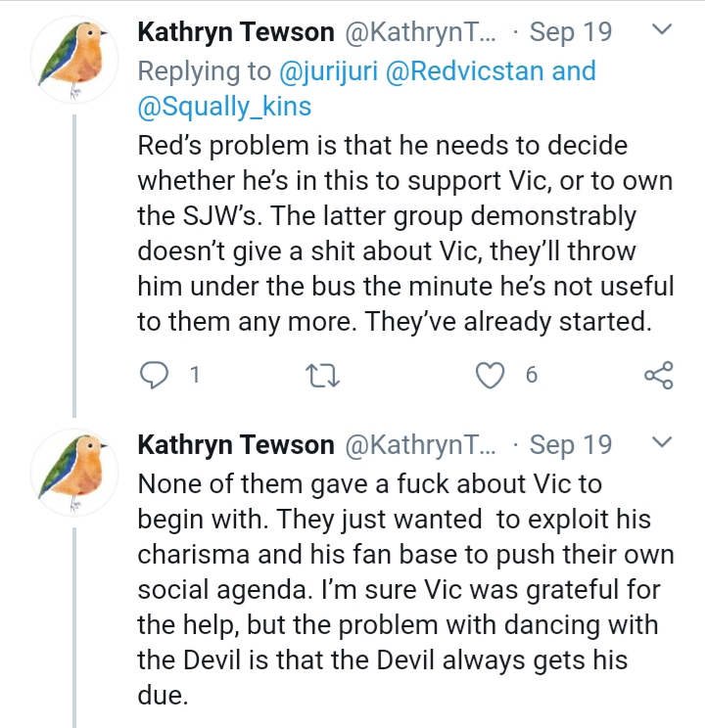705x728 pixels.
Task: Like the first tweet with 6 likes
Action: (490, 375)
